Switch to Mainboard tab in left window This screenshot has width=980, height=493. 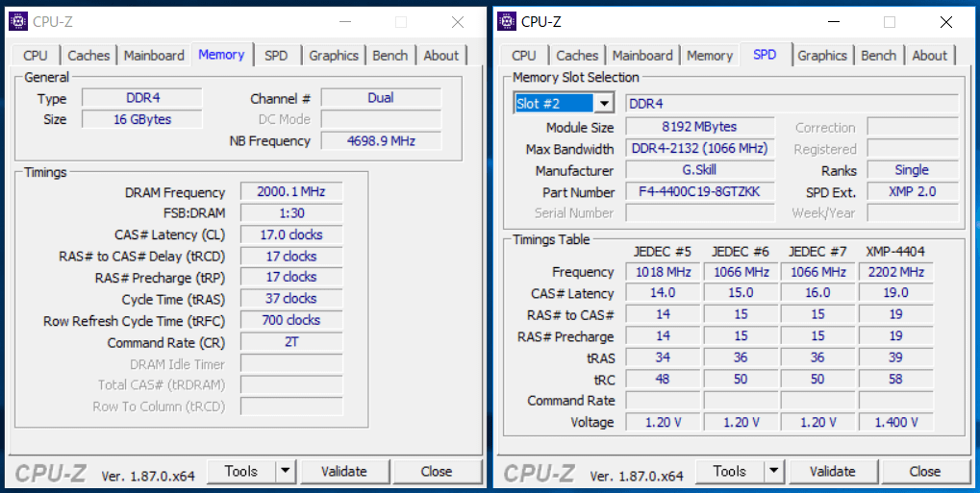click(154, 55)
